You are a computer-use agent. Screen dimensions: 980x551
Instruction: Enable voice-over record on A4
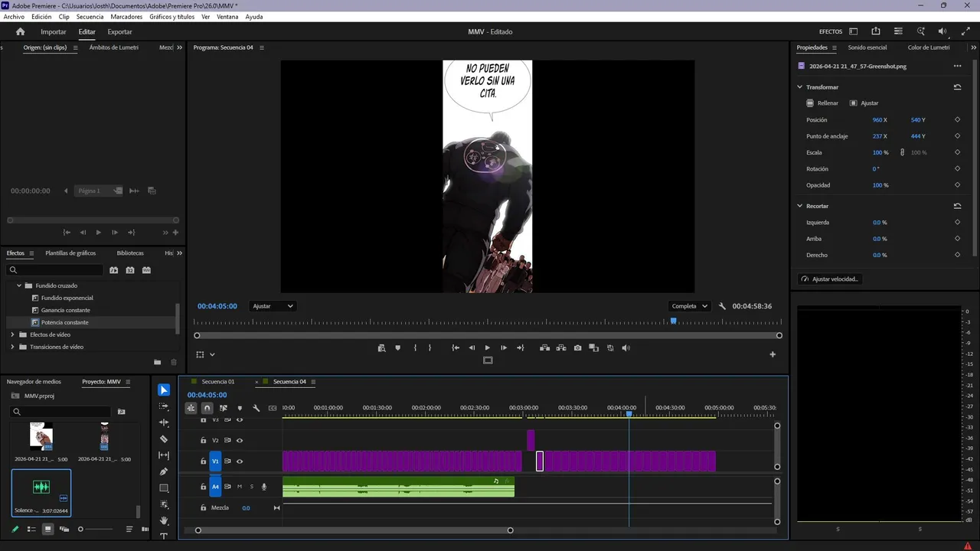pos(264,487)
